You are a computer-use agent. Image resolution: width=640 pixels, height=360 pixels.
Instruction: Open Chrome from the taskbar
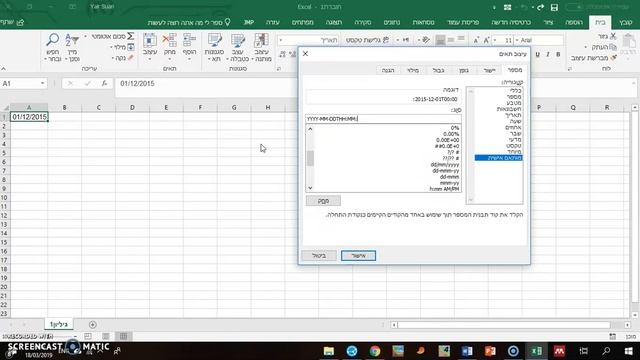pos(375,351)
